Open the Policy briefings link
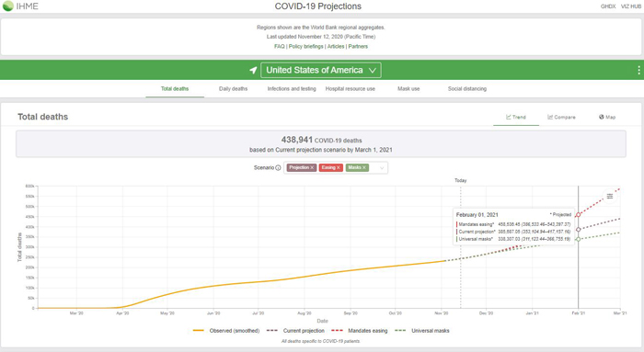The image size is (644, 352). tap(306, 46)
